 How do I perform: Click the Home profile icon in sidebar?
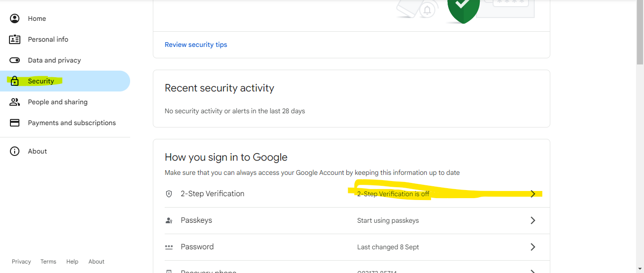point(15,18)
